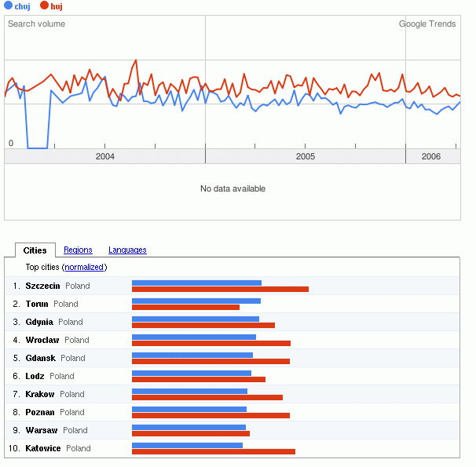Select the chuj search term label
Viewport: 476px width, 467px height.
(x=22, y=6)
